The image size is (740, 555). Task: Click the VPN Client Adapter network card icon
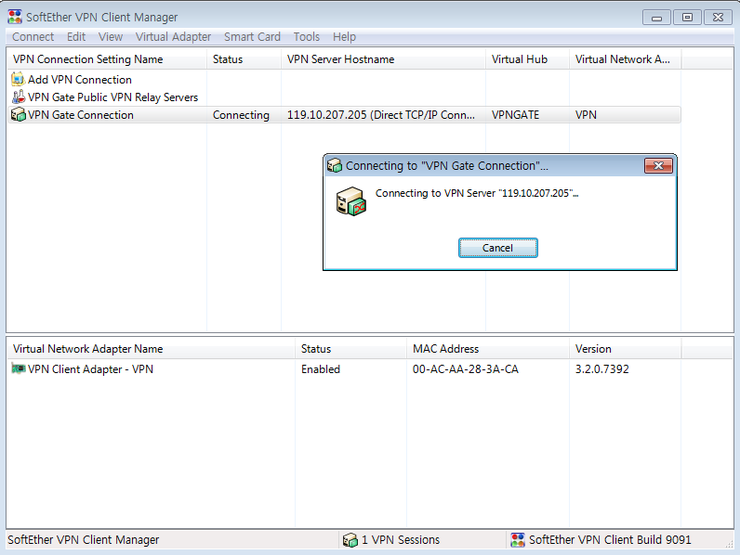[18, 369]
